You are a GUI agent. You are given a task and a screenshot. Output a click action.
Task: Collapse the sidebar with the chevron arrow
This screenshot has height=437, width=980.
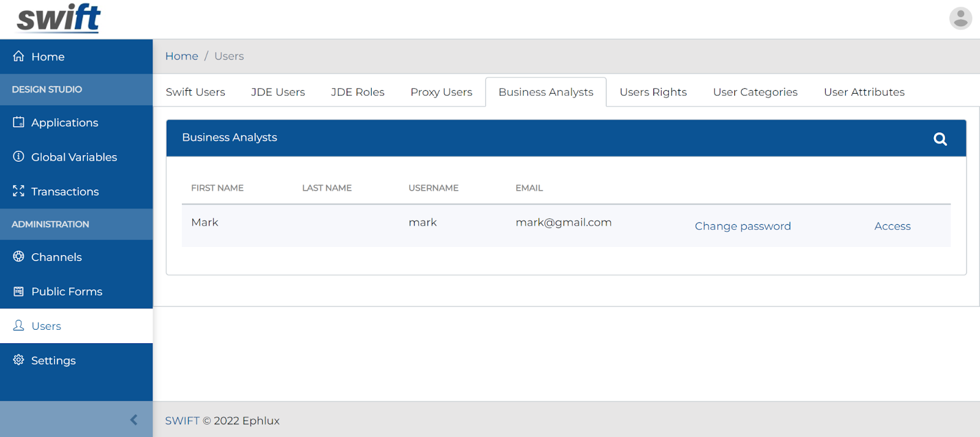coord(134,420)
